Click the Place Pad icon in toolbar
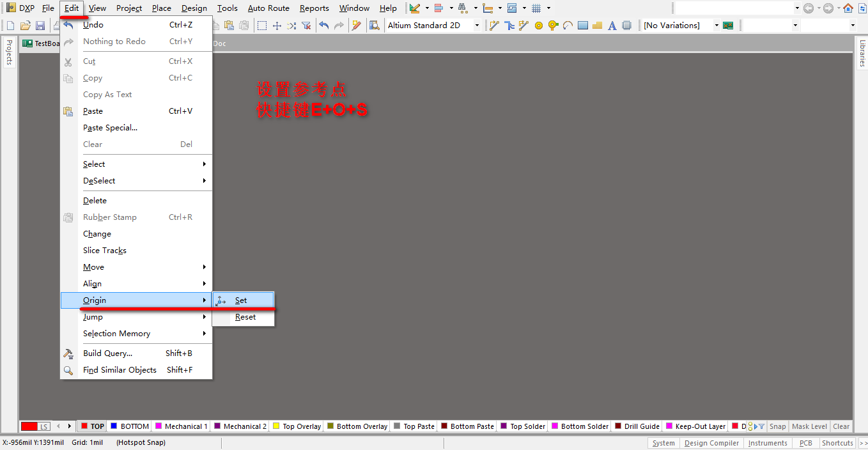 [538, 26]
